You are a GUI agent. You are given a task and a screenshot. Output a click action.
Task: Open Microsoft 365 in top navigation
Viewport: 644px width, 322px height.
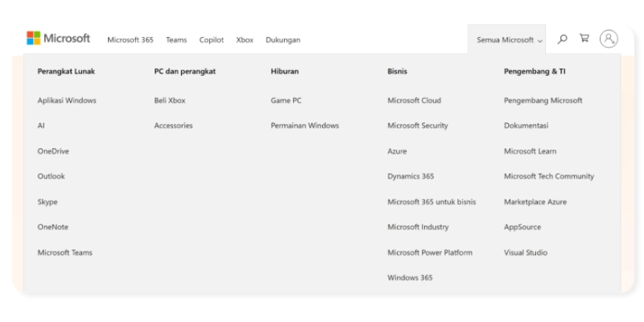tap(130, 39)
